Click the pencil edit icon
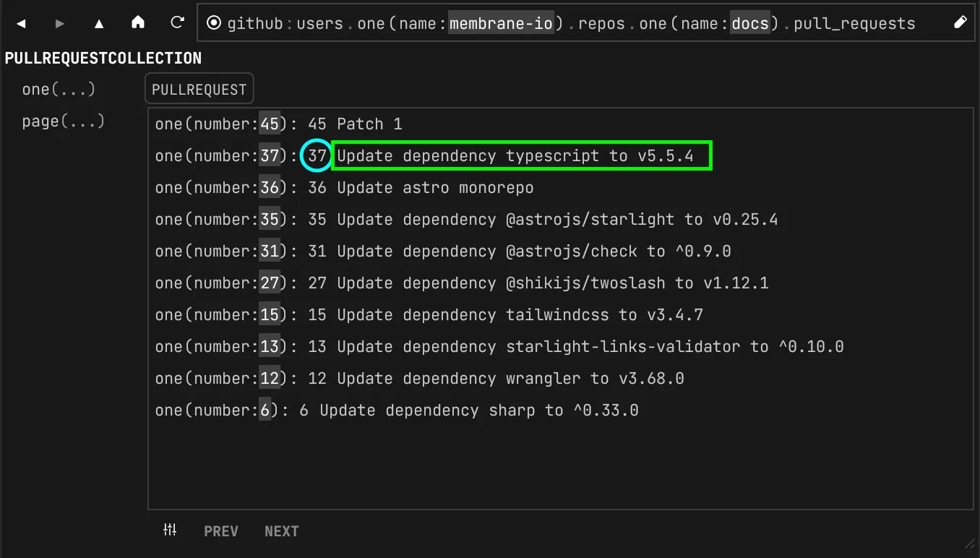Viewport: 980px width, 558px height. point(960,23)
